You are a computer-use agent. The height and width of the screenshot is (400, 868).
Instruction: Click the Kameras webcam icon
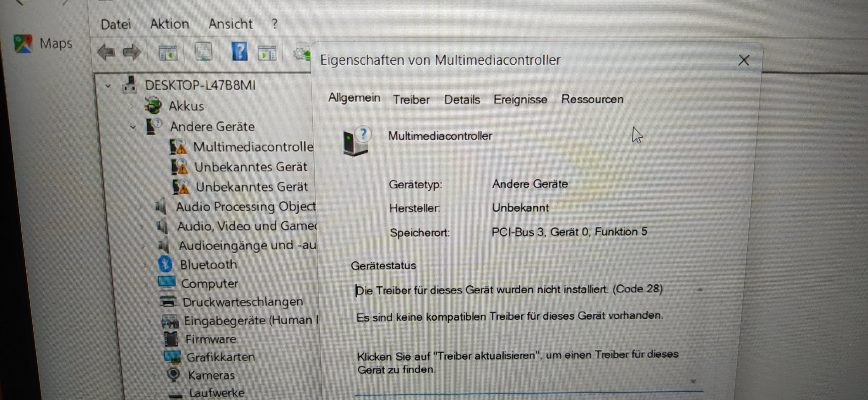click(x=174, y=374)
